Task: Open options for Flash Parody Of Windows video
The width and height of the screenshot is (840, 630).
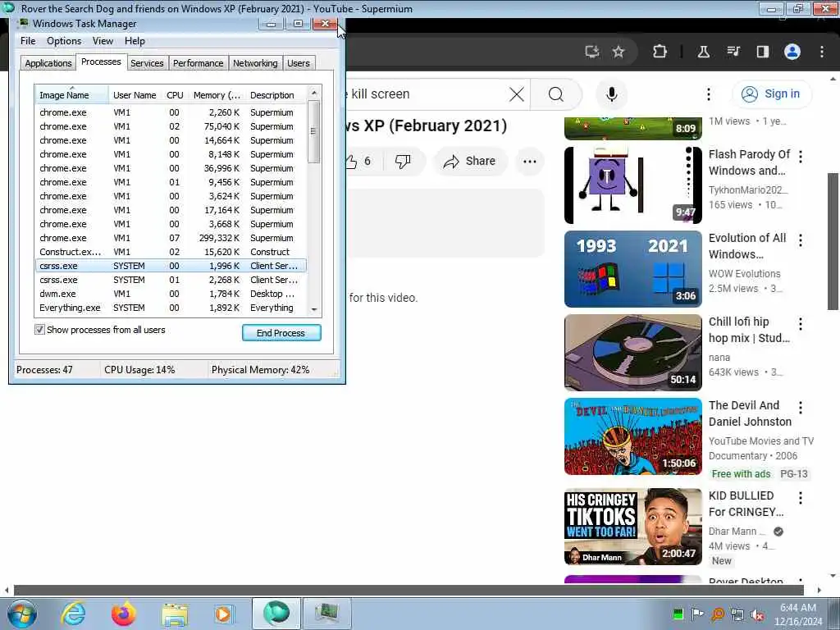Action: (801, 157)
